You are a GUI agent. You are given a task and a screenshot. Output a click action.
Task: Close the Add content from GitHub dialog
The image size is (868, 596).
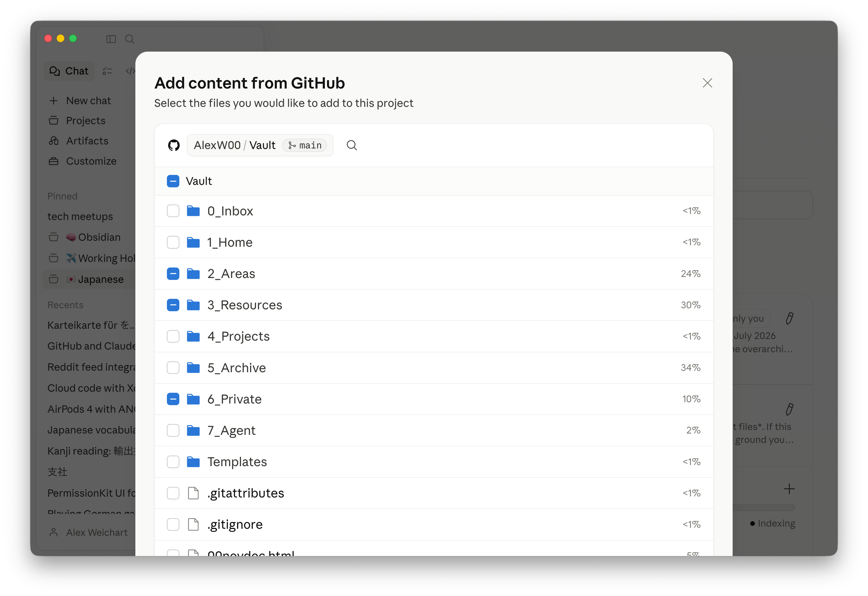tap(707, 83)
